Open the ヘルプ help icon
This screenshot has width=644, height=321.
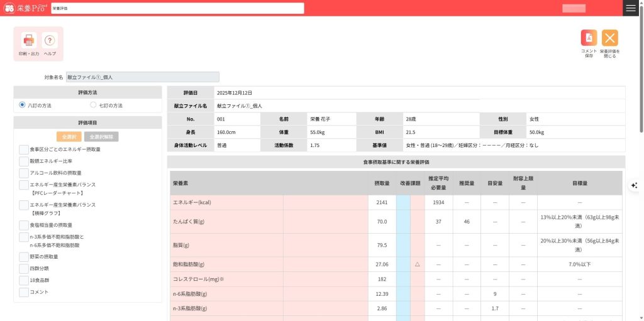click(x=50, y=41)
